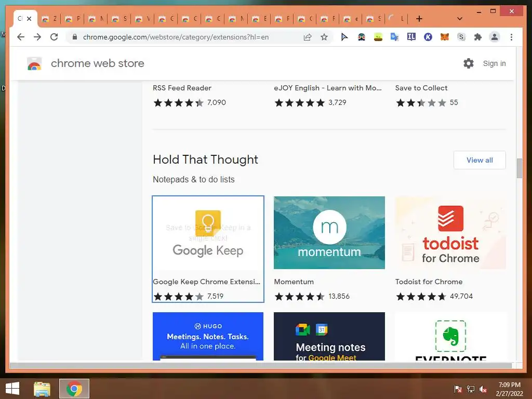View site information via the lock icon
This screenshot has height=399, width=532.
click(x=75, y=37)
